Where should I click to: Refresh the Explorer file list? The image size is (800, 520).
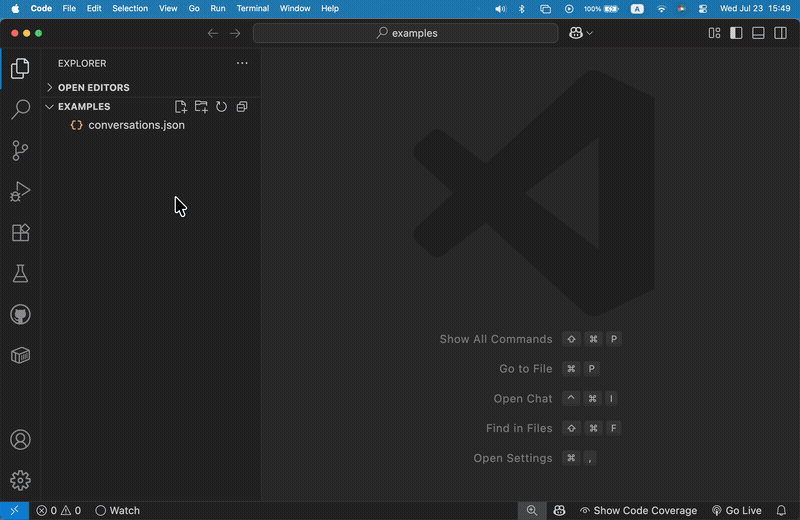click(221, 107)
